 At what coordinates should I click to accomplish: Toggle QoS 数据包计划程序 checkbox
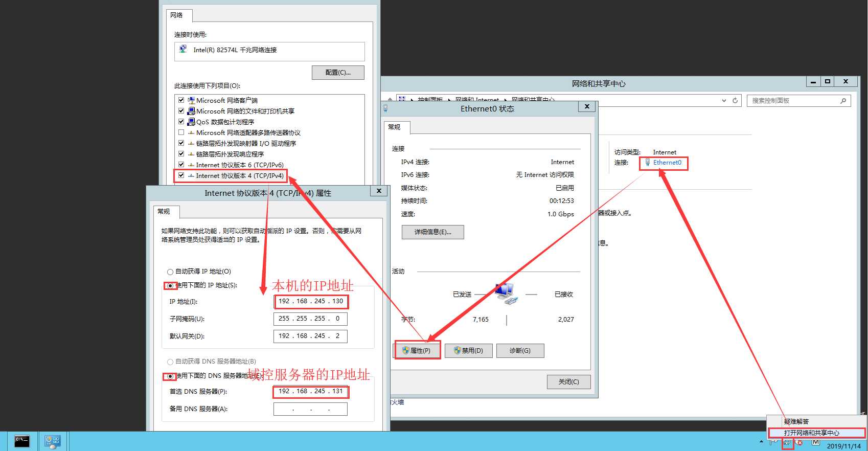pyautogui.click(x=181, y=122)
